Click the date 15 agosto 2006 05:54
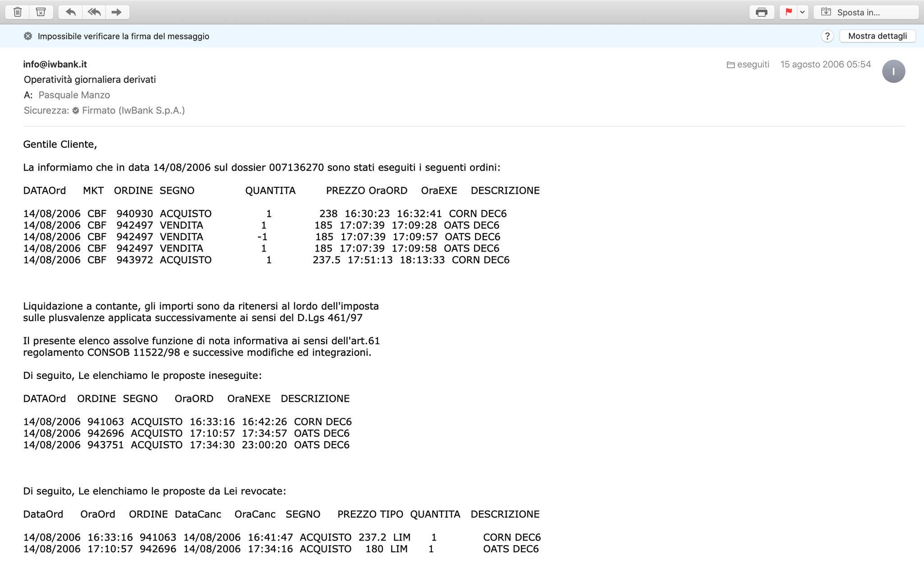Screen dimensions: 924x578 (x=826, y=64)
